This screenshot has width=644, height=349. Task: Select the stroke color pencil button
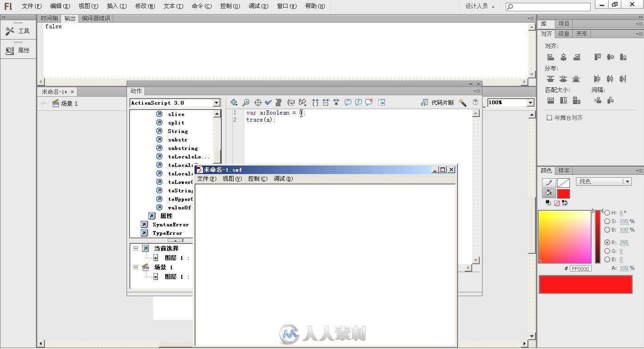549,183
